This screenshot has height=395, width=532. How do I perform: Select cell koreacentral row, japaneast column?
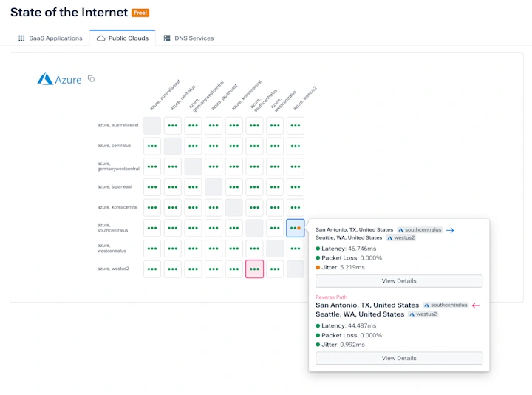(x=214, y=208)
